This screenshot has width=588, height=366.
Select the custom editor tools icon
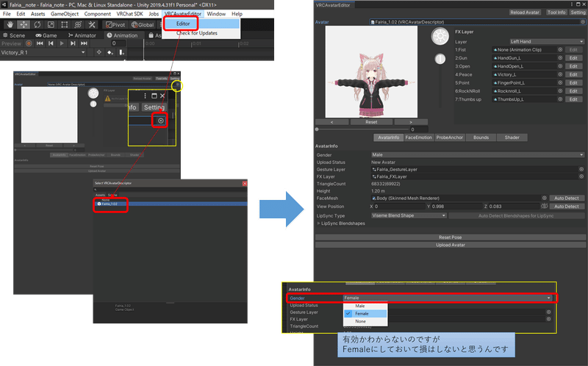[92, 25]
